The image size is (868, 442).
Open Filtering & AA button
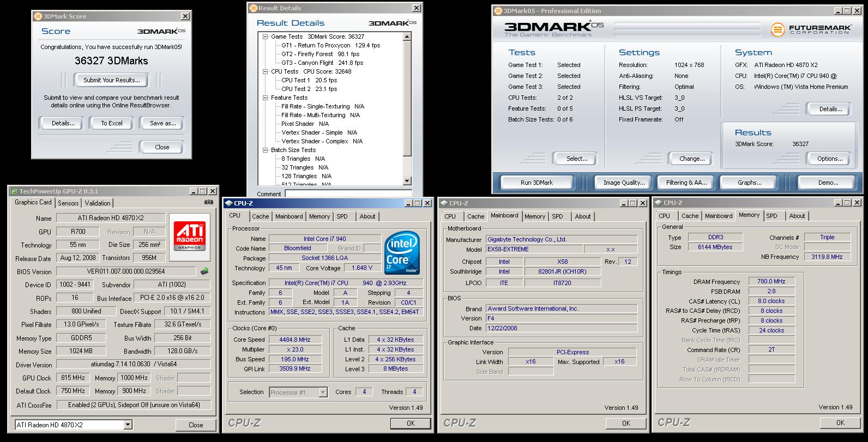(x=686, y=183)
